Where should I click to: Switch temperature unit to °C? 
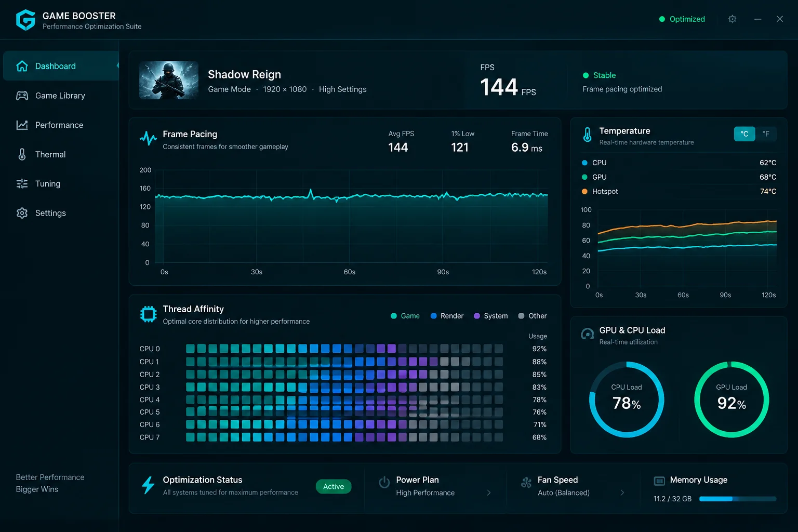point(744,134)
